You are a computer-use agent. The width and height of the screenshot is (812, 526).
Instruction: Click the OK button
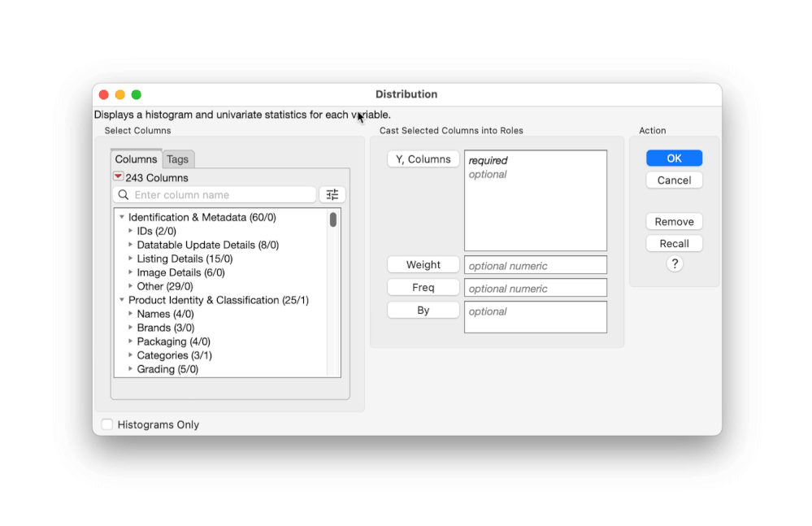(674, 158)
